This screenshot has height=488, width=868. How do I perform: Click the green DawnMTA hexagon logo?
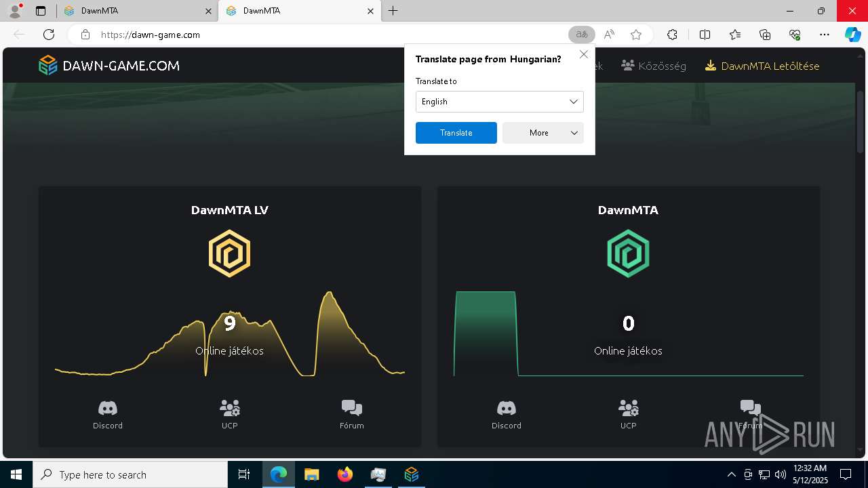pyautogui.click(x=629, y=253)
